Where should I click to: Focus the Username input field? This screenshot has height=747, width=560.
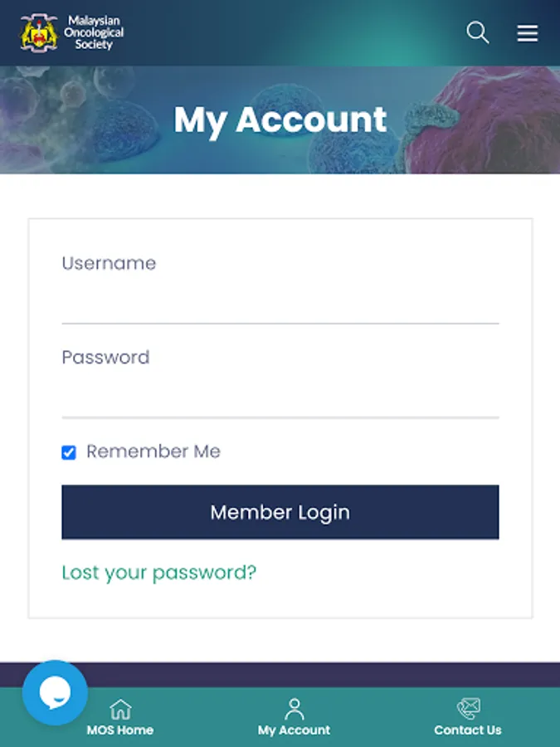click(280, 304)
